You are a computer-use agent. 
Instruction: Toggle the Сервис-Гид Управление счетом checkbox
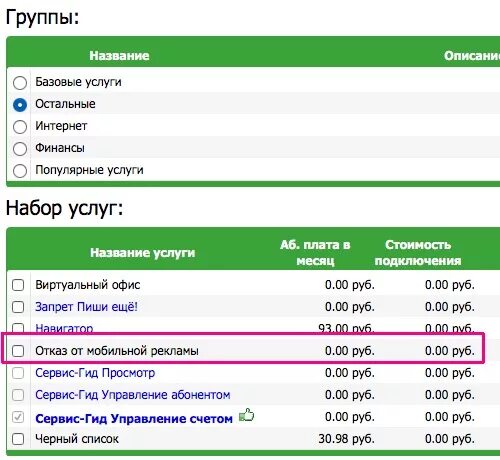(x=18, y=417)
